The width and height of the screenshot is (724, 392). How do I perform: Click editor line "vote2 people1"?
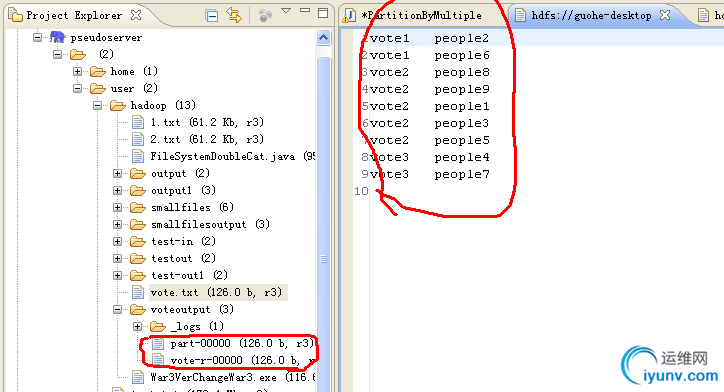tap(429, 106)
